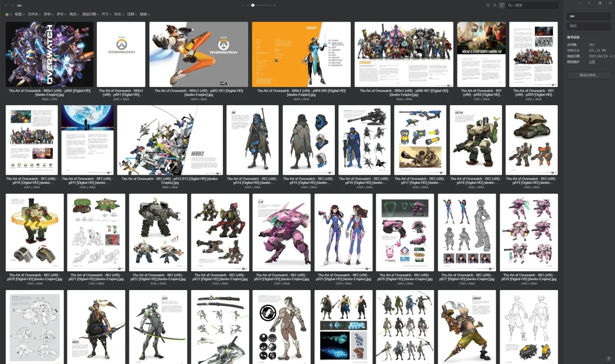Open the red Bastion variants page p023
The width and height of the screenshot is (615, 364).
tap(220, 232)
